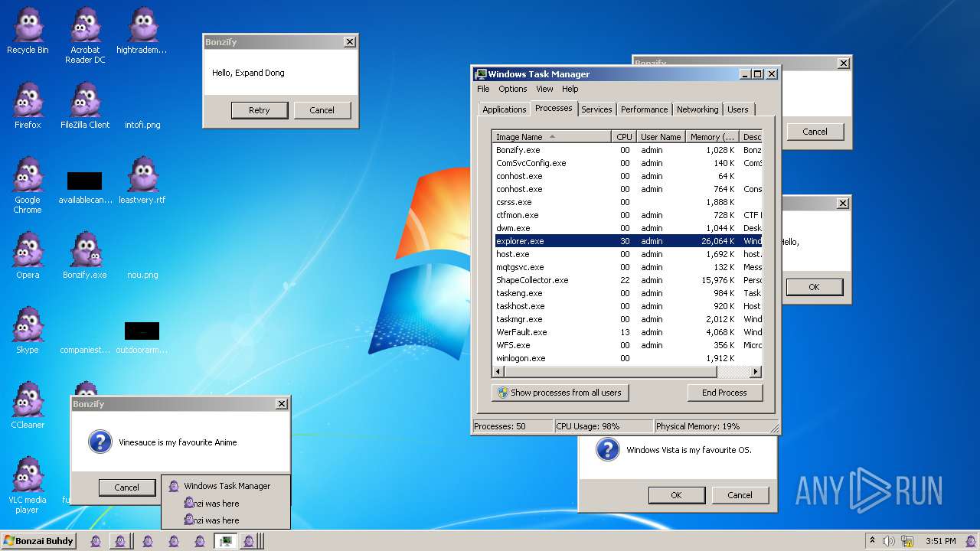Click OK in Windows Vista dialog
Viewport: 980px width, 551px height.
(x=676, y=495)
